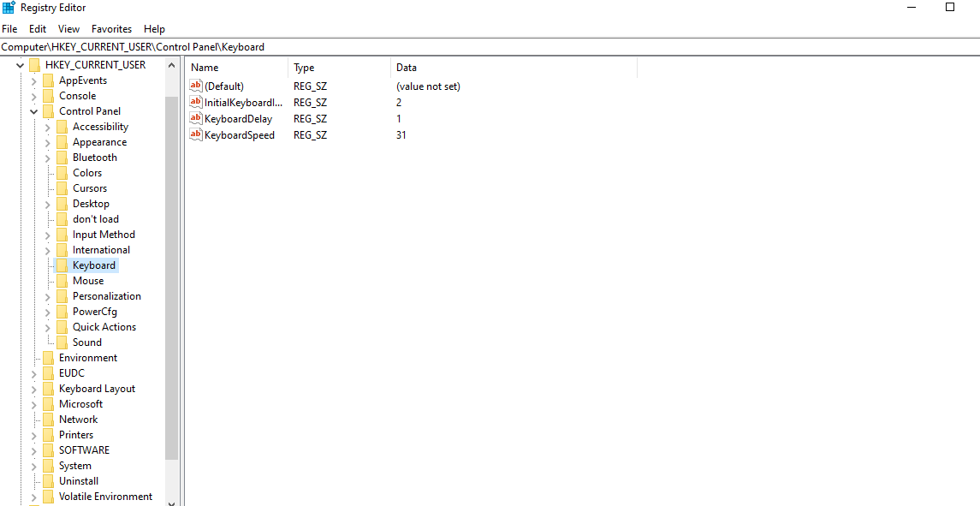The height and width of the screenshot is (506, 980).
Task: Collapse the HKEY_CURRENT_USER node
Action: (21, 65)
